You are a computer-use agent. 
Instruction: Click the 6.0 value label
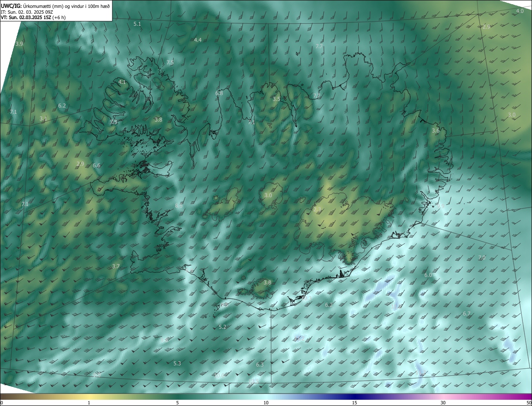pos(428,275)
